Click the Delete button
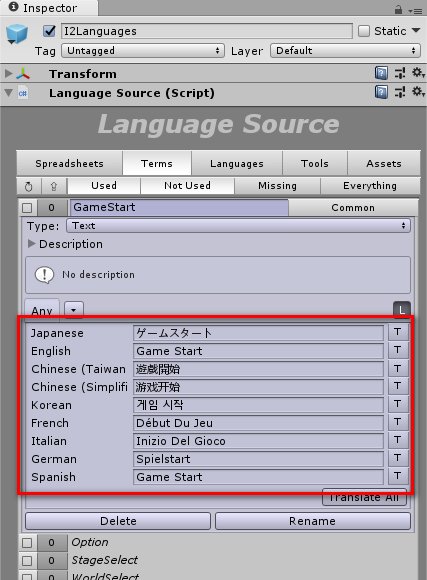The height and width of the screenshot is (580, 427). coord(118,521)
